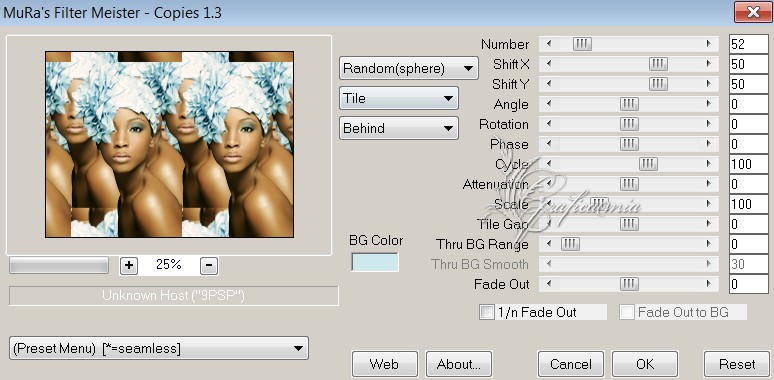
Task: Click left arrow of Shift X slider
Action: [548, 64]
